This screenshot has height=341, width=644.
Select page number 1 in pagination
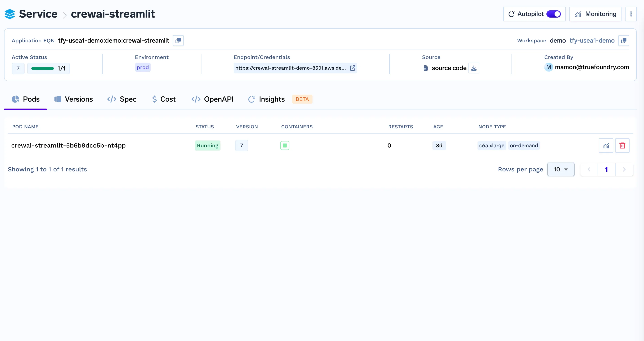pyautogui.click(x=606, y=169)
